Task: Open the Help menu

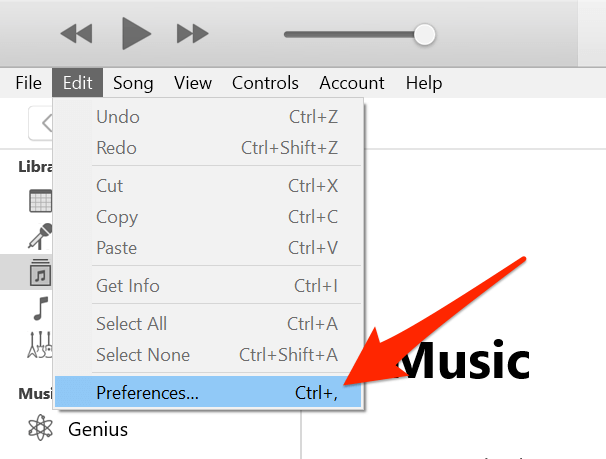Action: 424,83
